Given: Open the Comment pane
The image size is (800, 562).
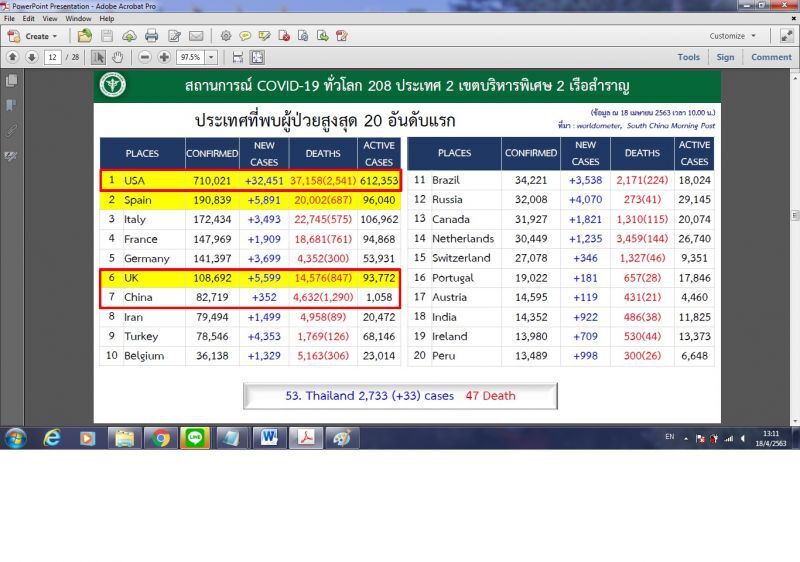Looking at the screenshot, I should [771, 57].
